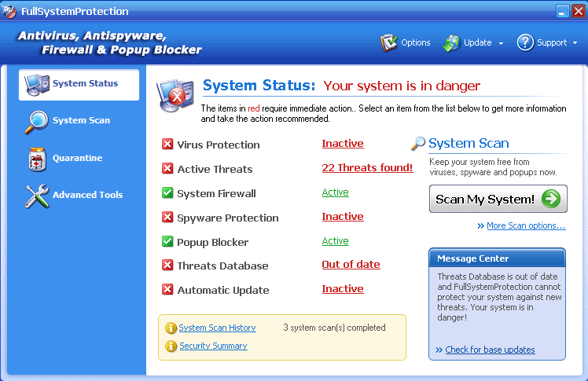Click green check box beside System Firewall

[167, 193]
